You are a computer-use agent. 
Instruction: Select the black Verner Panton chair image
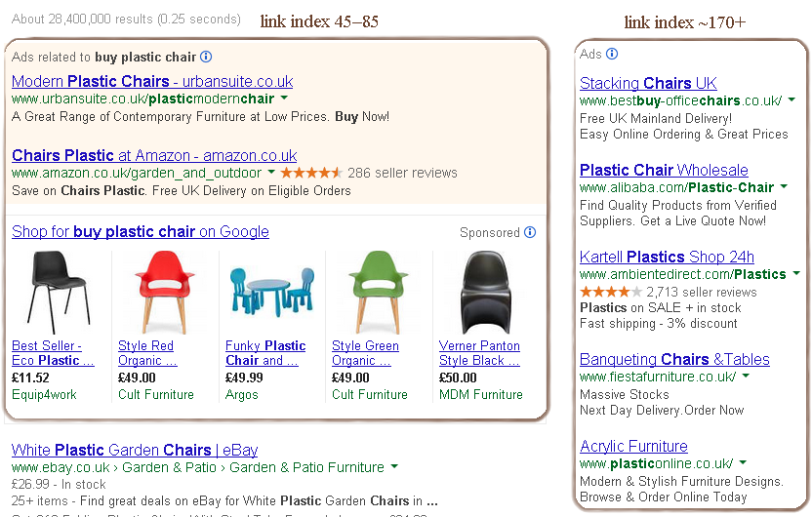point(481,290)
